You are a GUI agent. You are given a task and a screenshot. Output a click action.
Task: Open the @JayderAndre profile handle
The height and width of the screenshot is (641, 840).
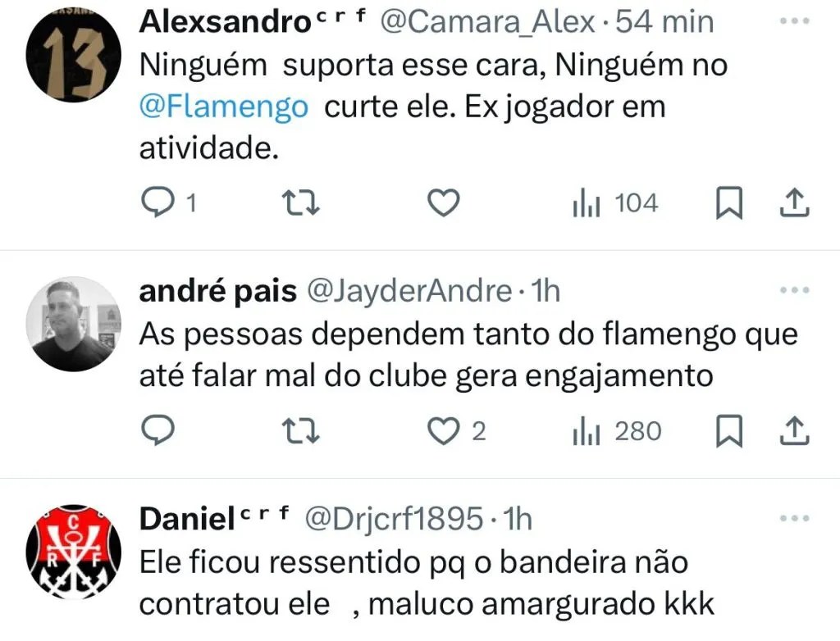410,292
